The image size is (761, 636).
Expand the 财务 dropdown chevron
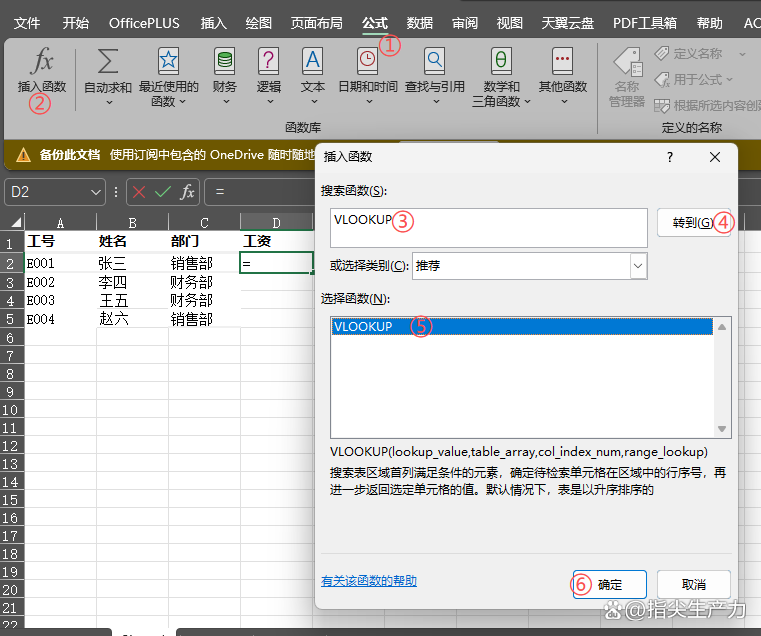coord(226,102)
